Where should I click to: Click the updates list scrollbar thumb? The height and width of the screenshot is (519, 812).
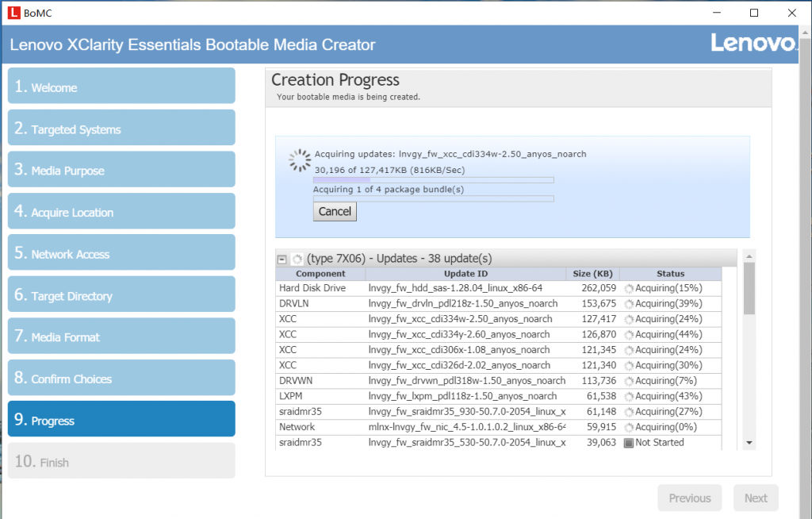(x=749, y=288)
